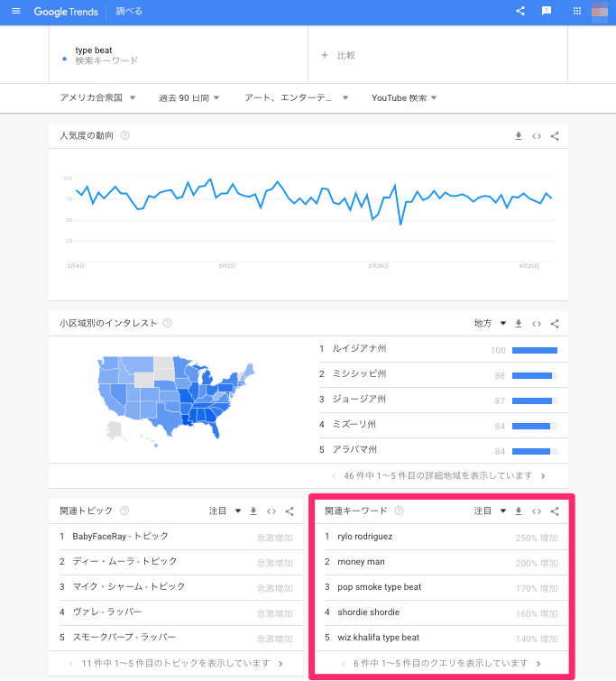This screenshot has height=681, width=616.
Task: Click embed icon on 人気度の動向 chart
Action: coord(537,136)
